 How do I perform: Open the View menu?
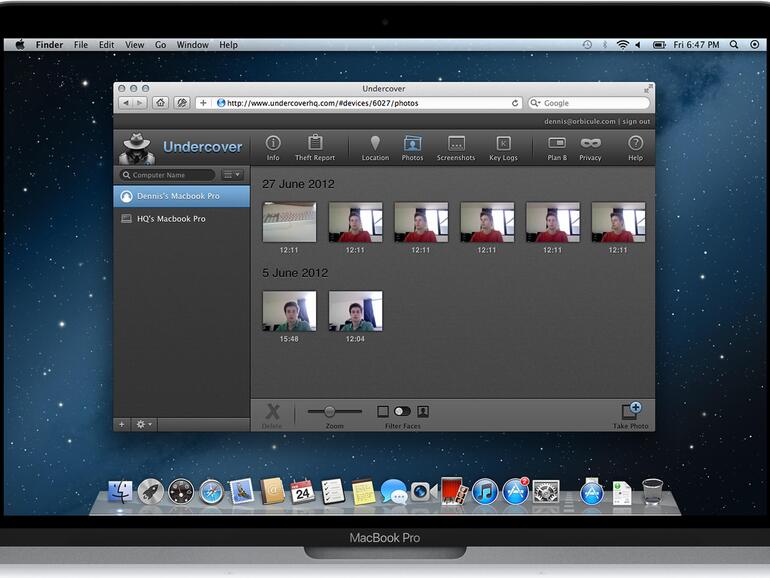[x=135, y=45]
